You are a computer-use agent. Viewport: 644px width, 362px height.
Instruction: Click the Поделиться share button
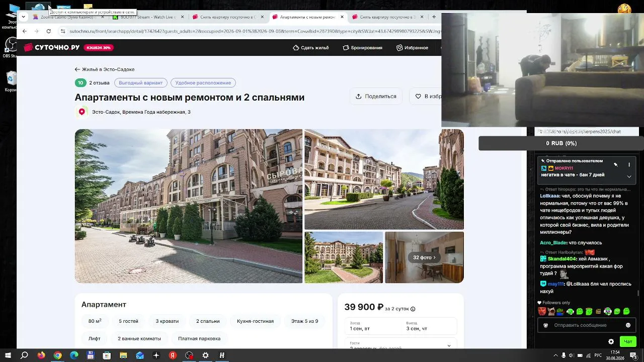point(376,97)
